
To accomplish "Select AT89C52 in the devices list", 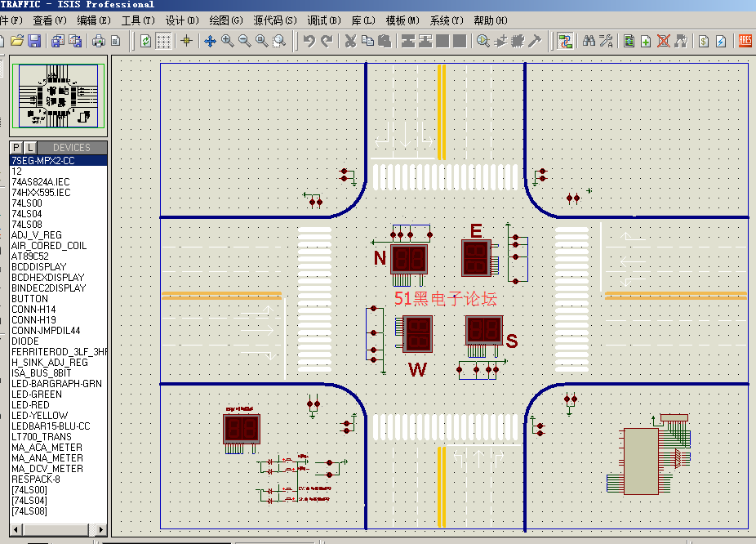I will (x=58, y=256).
